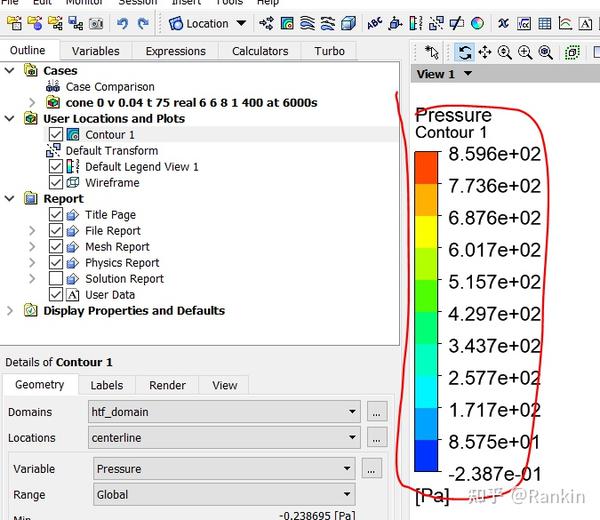Insert a table using the toolbar icon
The width and height of the screenshot is (600, 520).
pos(545,24)
